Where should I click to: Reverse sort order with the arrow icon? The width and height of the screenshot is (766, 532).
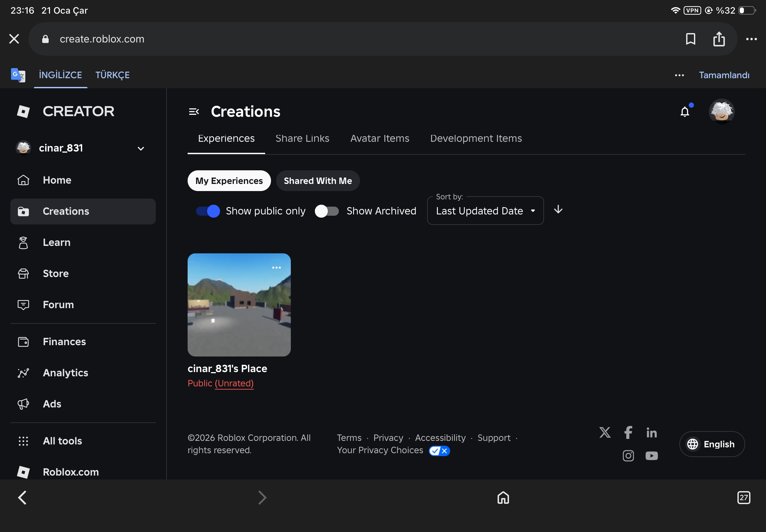click(558, 210)
